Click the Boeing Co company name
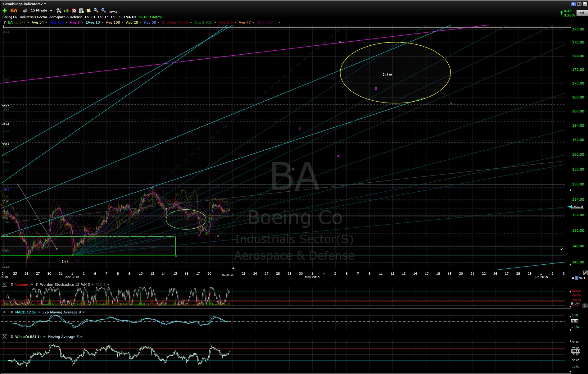This screenshot has width=588, height=374. click(x=9, y=17)
